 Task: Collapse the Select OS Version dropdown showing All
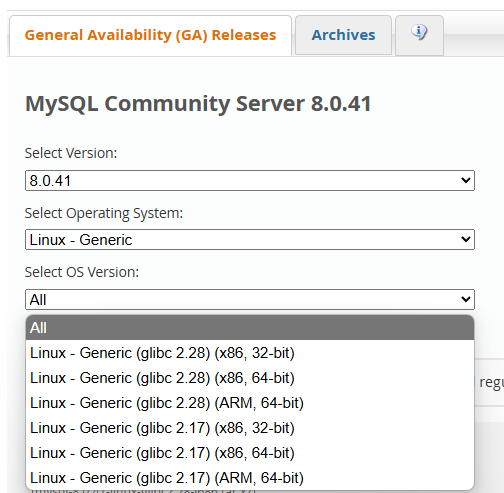(250, 299)
